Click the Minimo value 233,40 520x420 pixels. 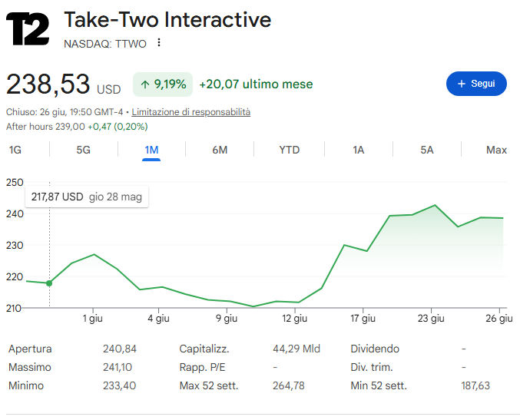pyautogui.click(x=119, y=385)
